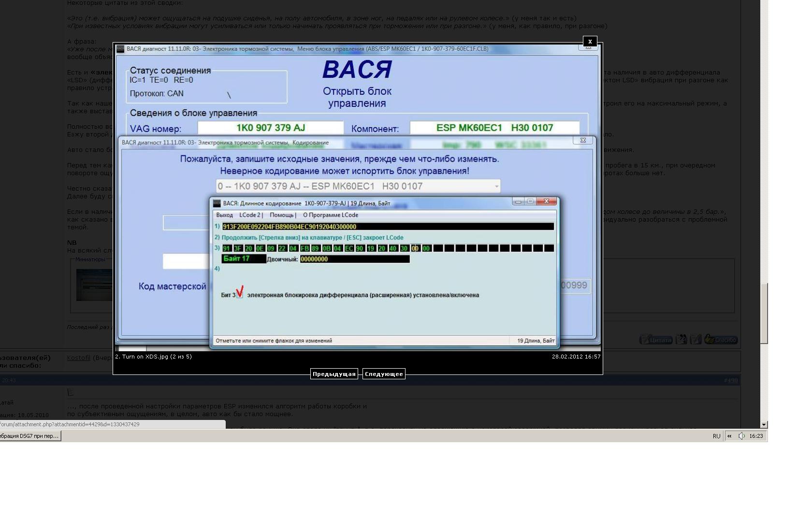Click the system clock 16:23
Viewport: 812px width, 508px height.
[x=756, y=436]
